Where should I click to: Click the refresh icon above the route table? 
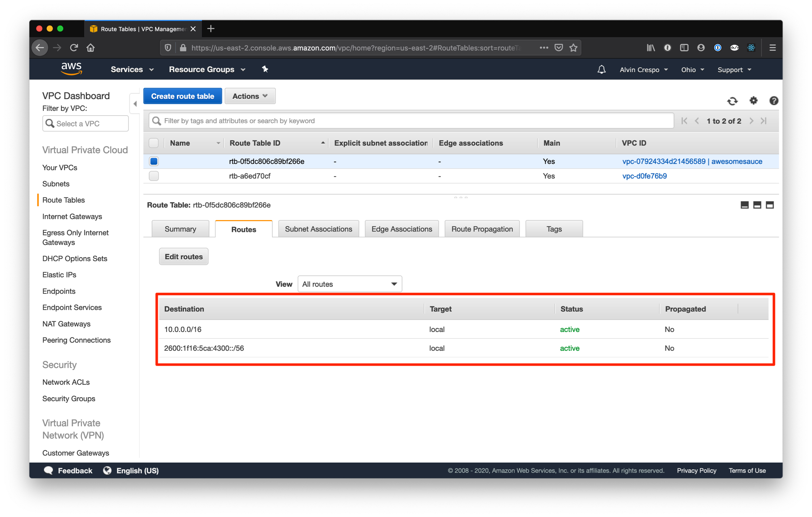pyautogui.click(x=733, y=101)
